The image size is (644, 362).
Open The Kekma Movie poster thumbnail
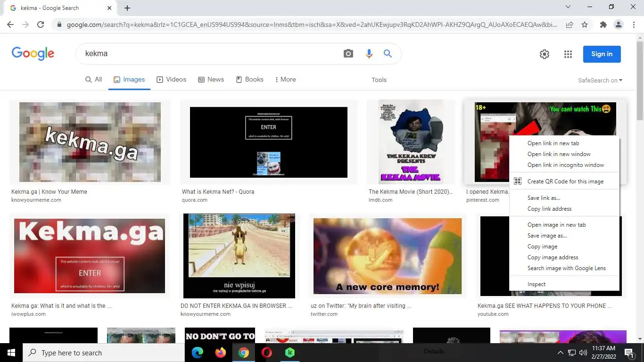pyautogui.click(x=412, y=141)
